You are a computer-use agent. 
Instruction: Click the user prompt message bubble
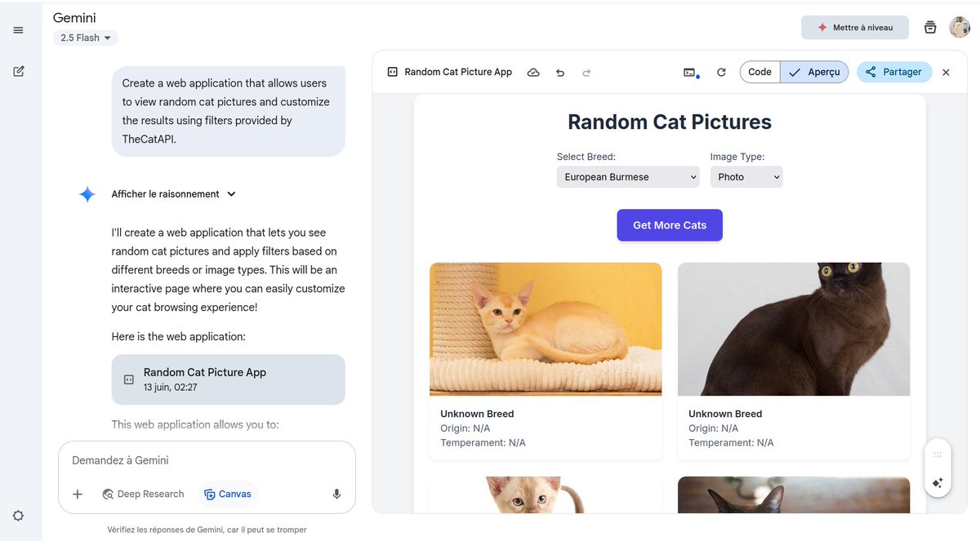click(229, 111)
